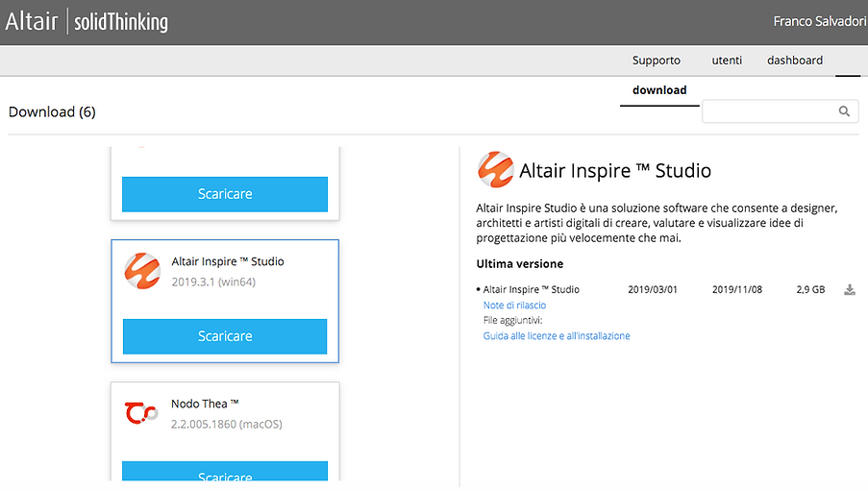Click the 2019.3.1 (win64) version text

pyautogui.click(x=213, y=282)
